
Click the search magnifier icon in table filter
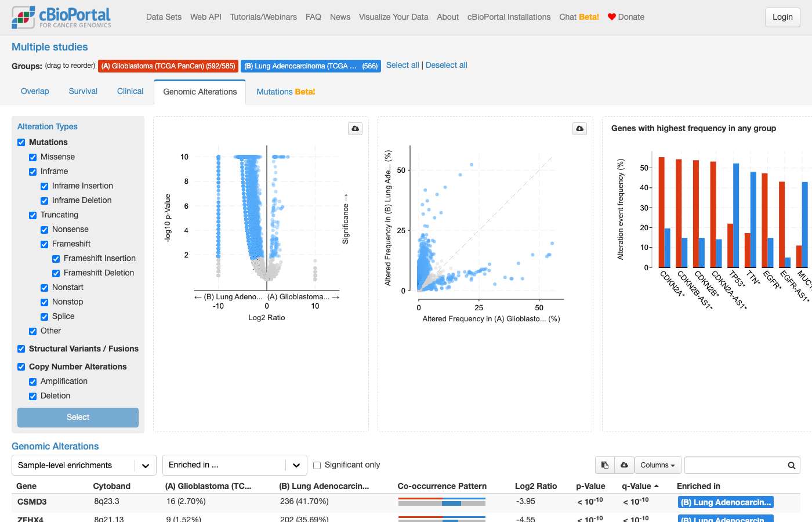tap(791, 465)
